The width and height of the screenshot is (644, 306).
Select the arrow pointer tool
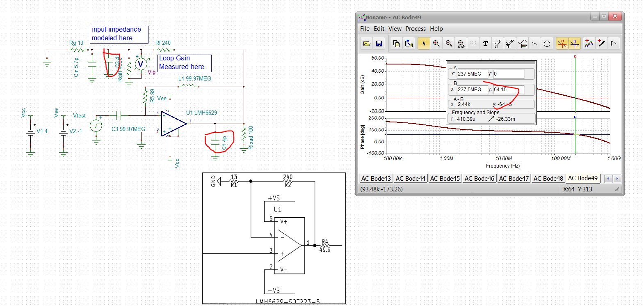click(x=424, y=44)
